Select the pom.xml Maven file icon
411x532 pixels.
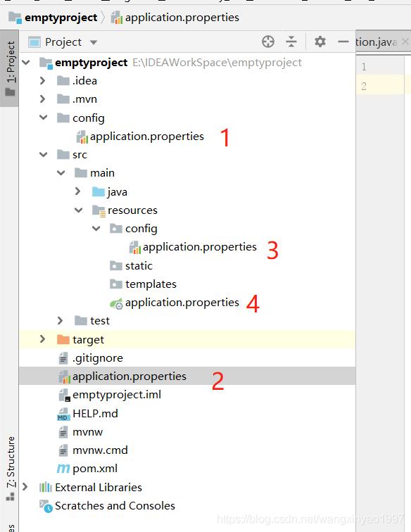click(63, 469)
